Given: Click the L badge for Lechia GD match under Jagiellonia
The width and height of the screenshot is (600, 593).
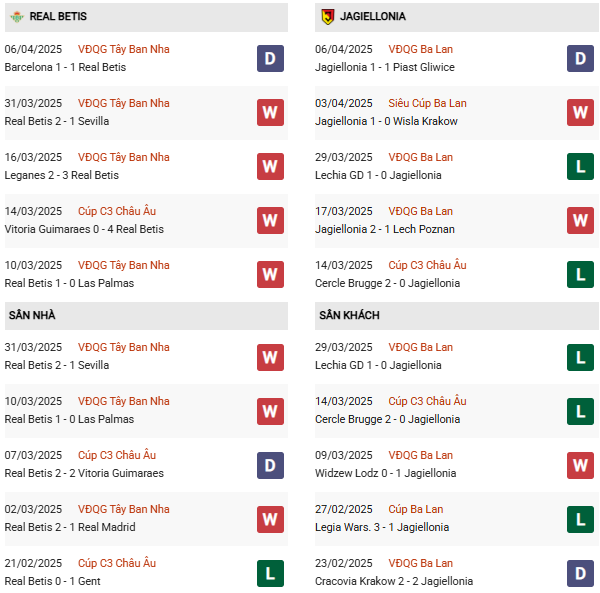Looking at the screenshot, I should [x=581, y=166].
